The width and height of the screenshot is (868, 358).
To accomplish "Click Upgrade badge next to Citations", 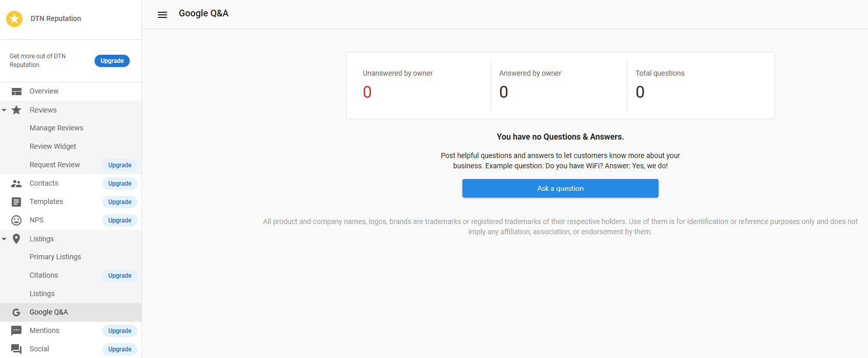I will (x=120, y=276).
